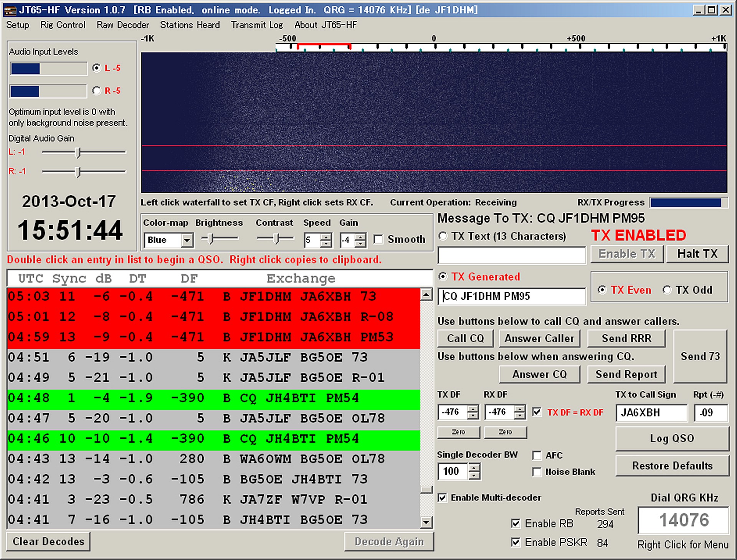737x560 pixels.
Task: Toggle the Enable Multi-decoder checkbox
Action: (x=443, y=498)
